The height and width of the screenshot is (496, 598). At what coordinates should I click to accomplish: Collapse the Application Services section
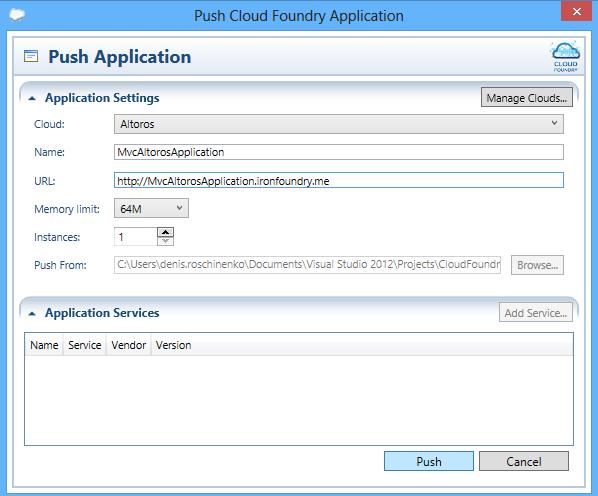pos(32,313)
